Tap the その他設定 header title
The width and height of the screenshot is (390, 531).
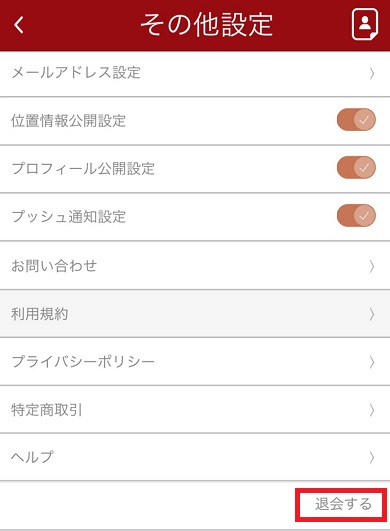pyautogui.click(x=207, y=25)
